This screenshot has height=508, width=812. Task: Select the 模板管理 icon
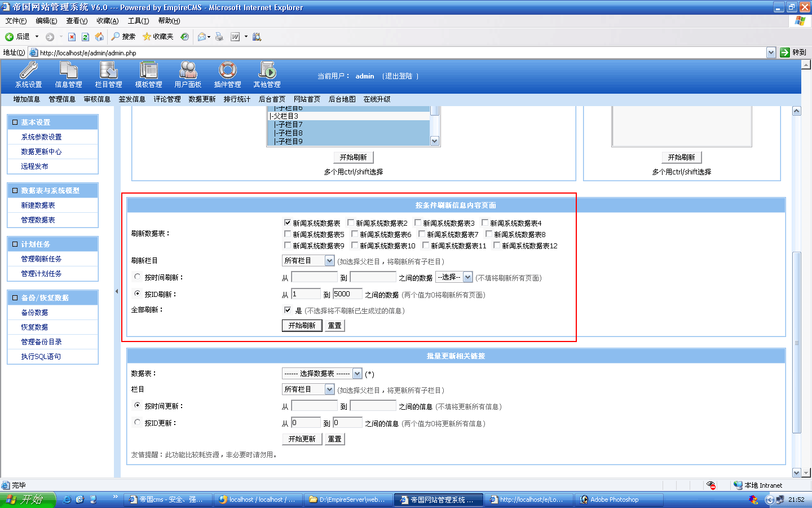(x=148, y=71)
